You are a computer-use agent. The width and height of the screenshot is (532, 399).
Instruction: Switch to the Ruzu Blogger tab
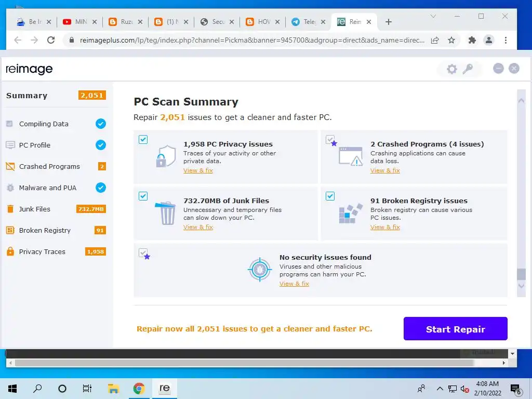(126, 22)
